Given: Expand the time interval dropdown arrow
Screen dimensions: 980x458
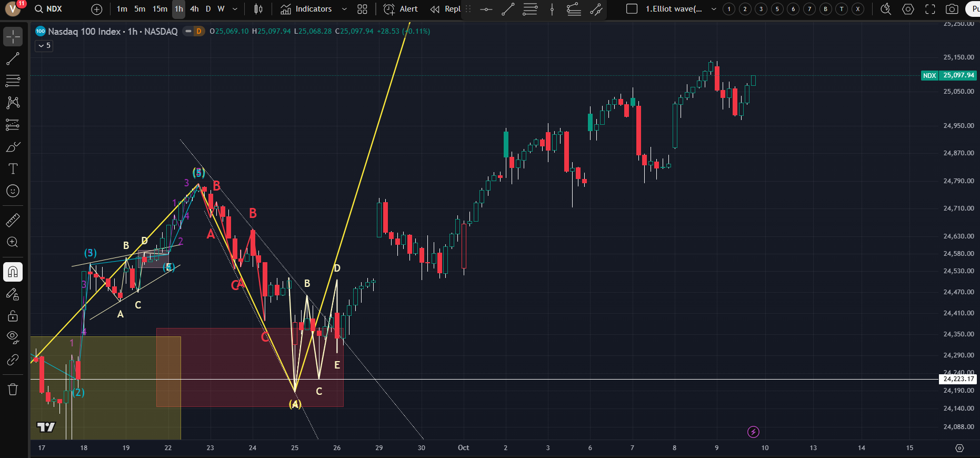Looking at the screenshot, I should click(235, 9).
